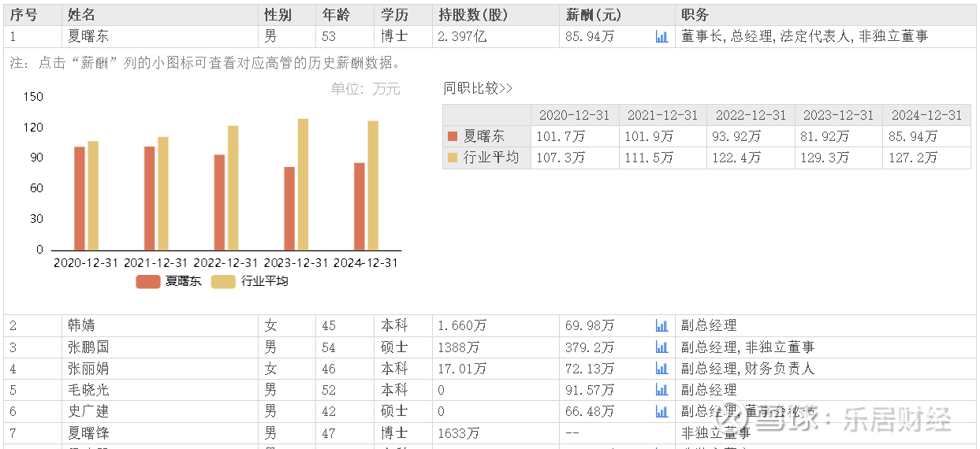980x449 pixels.
Task: Click salary value 72.13万 for 张丽娟
Action: click(x=591, y=368)
